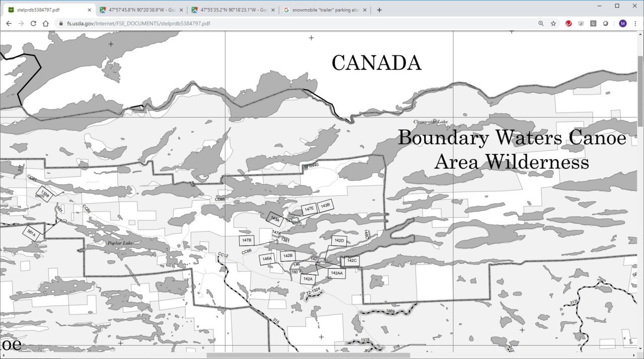Switch to the 47°57'45.8"N Google Maps tab
The image size is (644, 359).
(x=141, y=10)
